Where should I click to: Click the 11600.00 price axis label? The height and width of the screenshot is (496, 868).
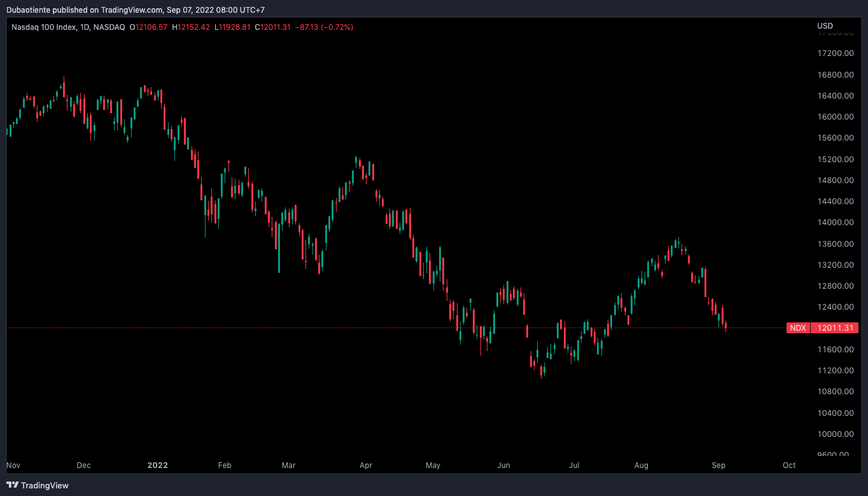coord(836,349)
